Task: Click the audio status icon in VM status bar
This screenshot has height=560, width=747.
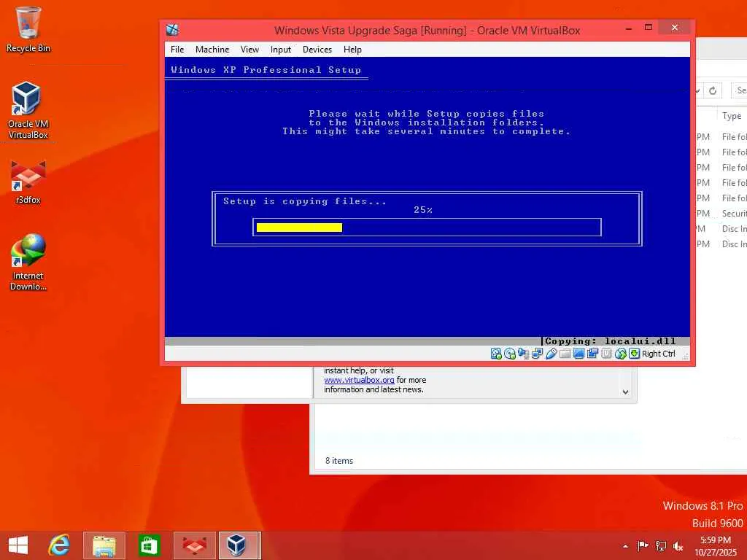Action: point(524,354)
